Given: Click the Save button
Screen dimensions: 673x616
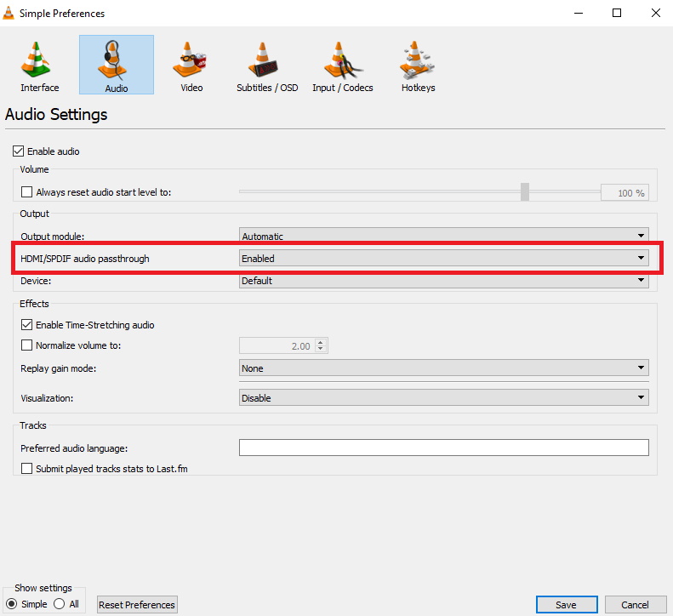Looking at the screenshot, I should (566, 605).
